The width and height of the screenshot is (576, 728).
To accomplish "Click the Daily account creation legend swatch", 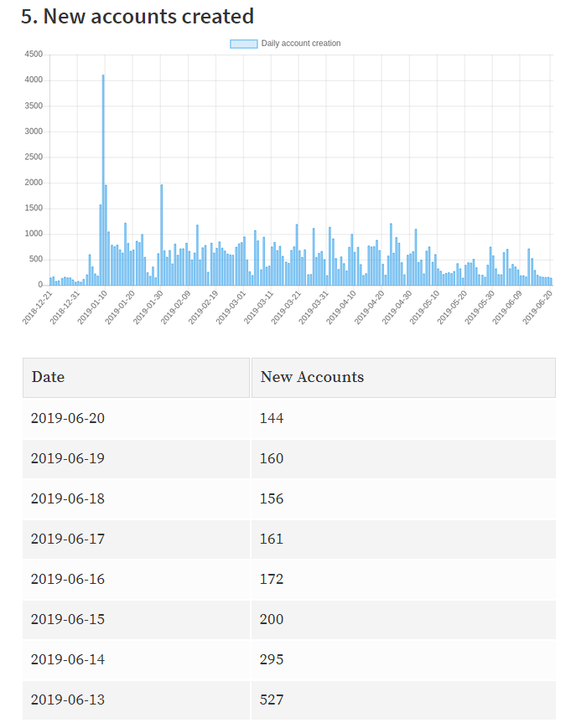I will click(243, 44).
